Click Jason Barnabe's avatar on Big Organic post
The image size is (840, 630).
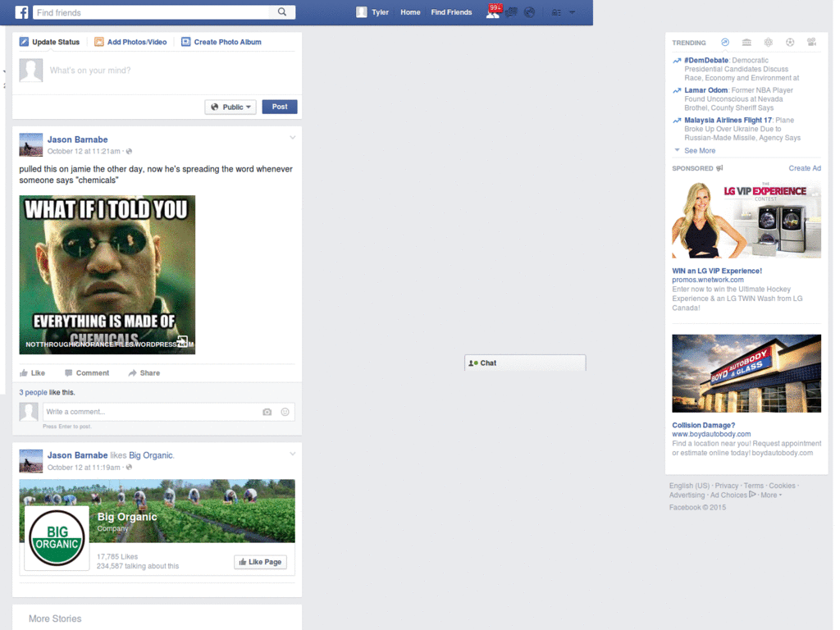click(x=31, y=461)
